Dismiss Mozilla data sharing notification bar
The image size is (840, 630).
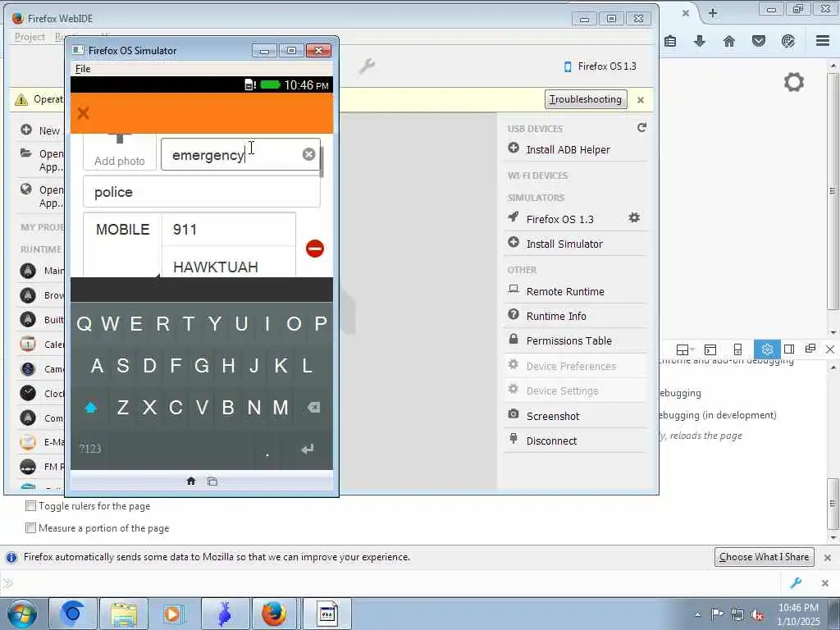pos(827,557)
